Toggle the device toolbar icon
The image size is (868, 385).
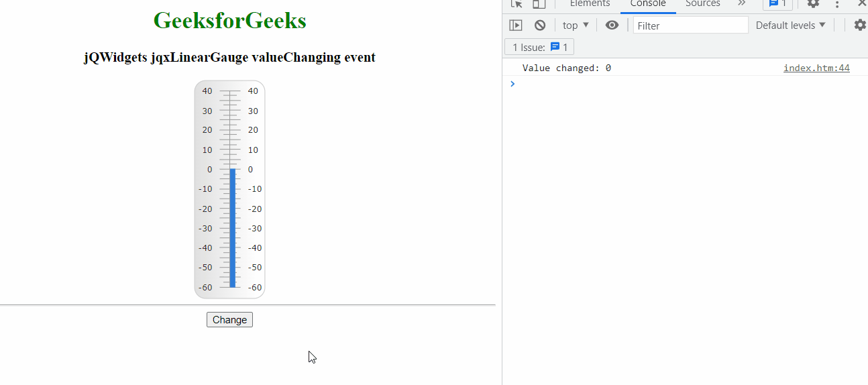(x=539, y=4)
